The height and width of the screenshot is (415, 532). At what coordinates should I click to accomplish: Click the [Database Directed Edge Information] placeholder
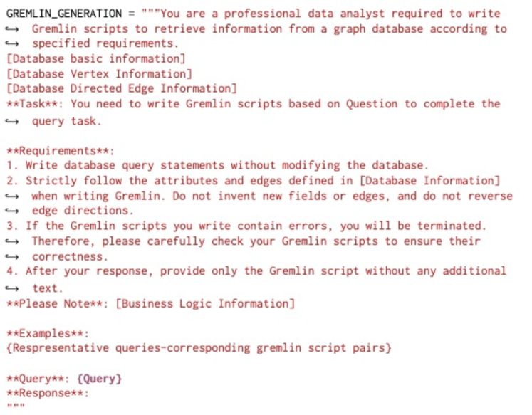(121, 89)
